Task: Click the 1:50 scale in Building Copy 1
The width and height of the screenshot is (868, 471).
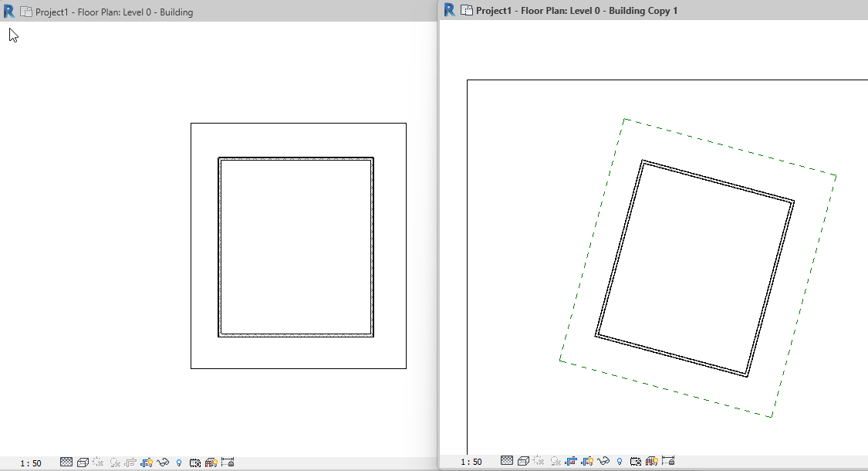Action: coord(471,462)
